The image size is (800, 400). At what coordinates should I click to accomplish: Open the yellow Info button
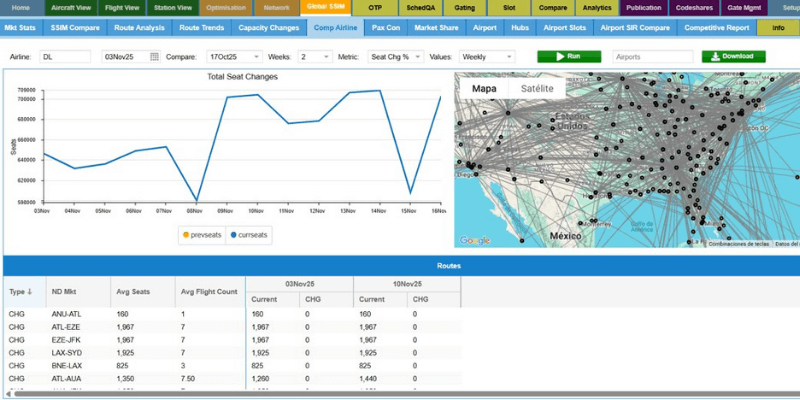coord(778,28)
